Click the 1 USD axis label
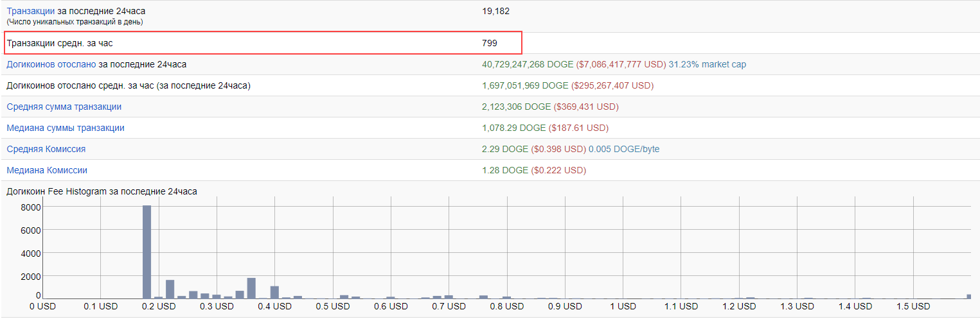Image resolution: width=980 pixels, height=319 pixels. (623, 307)
